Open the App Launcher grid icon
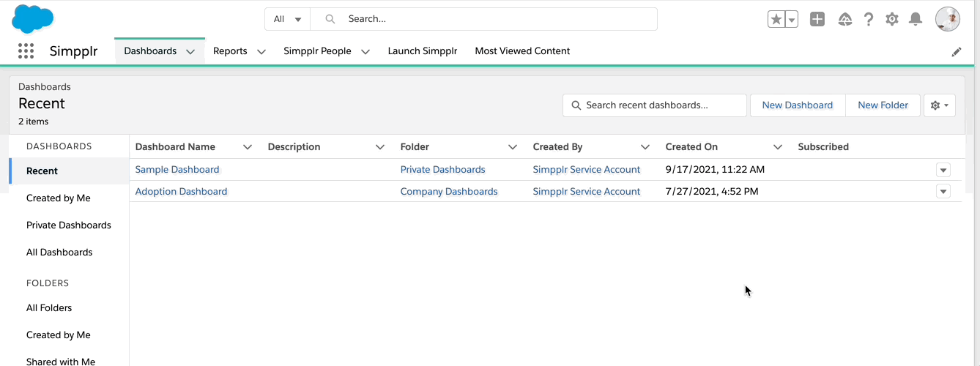 coord(26,51)
